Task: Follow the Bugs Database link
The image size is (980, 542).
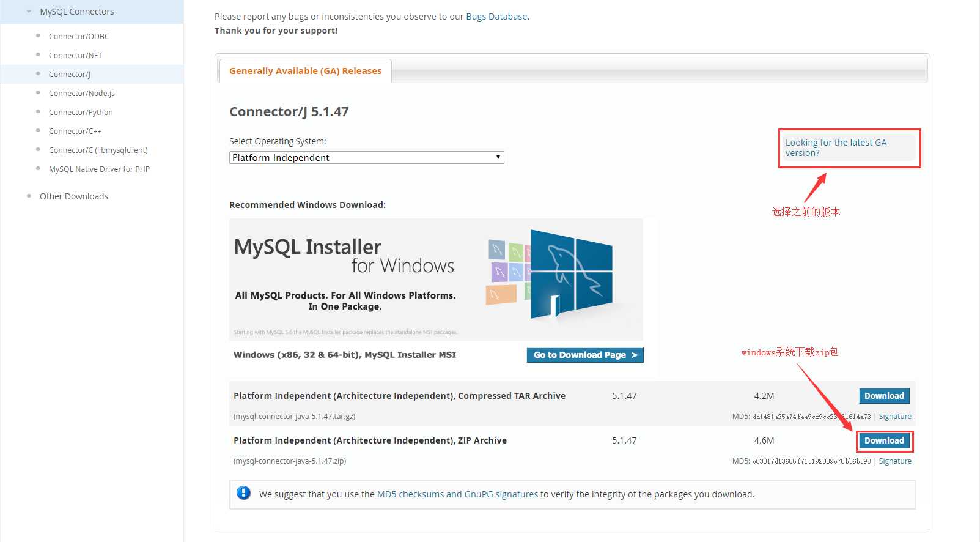Action: (496, 17)
